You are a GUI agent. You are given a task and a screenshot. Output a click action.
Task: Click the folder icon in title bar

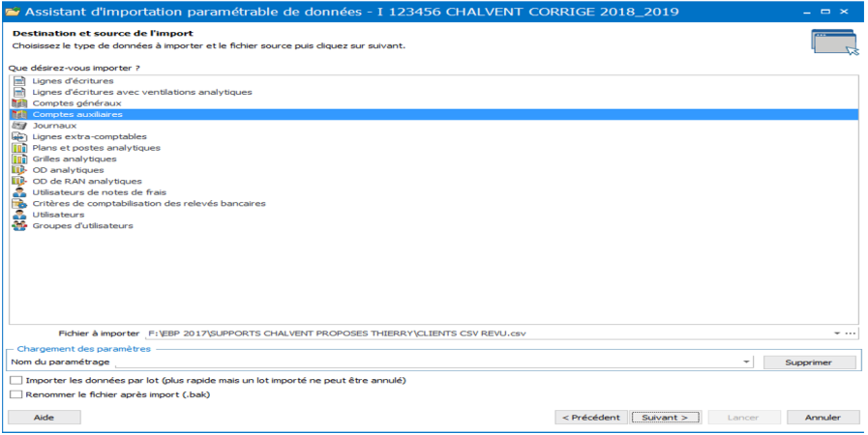(13, 11)
